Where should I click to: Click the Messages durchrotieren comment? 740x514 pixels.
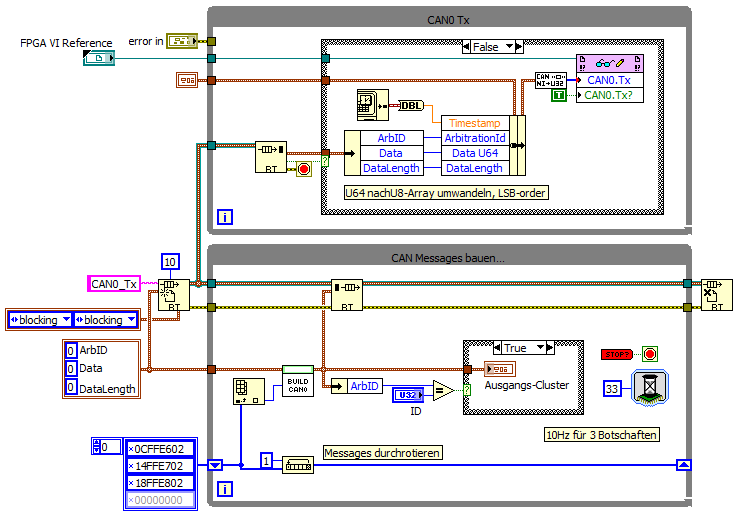[383, 453]
